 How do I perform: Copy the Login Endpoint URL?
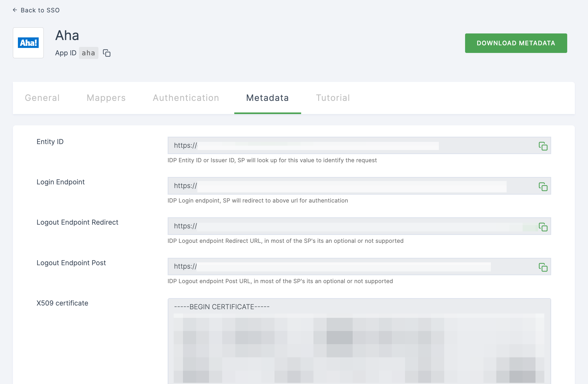pyautogui.click(x=543, y=186)
